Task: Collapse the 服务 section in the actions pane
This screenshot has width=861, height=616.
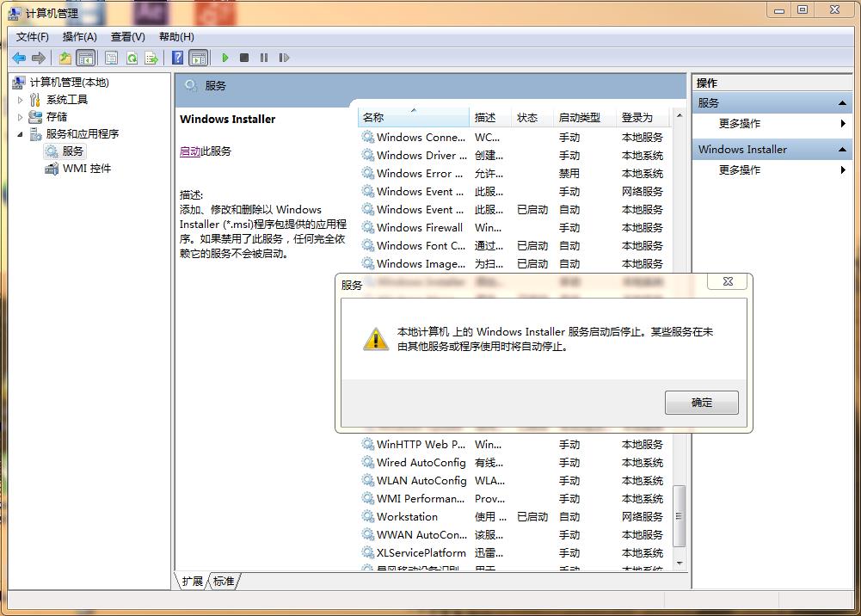Action: tap(842, 103)
